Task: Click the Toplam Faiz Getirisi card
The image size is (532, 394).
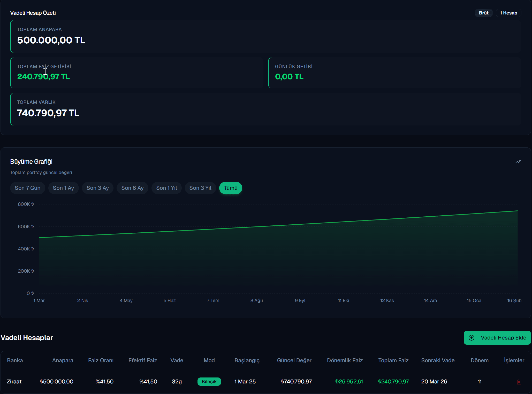Action: (x=136, y=73)
